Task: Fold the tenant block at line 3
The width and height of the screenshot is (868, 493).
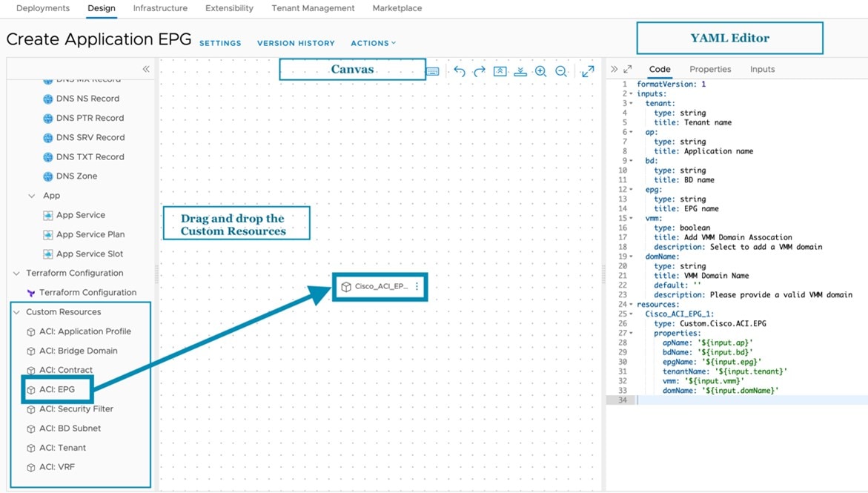Action: click(x=631, y=103)
